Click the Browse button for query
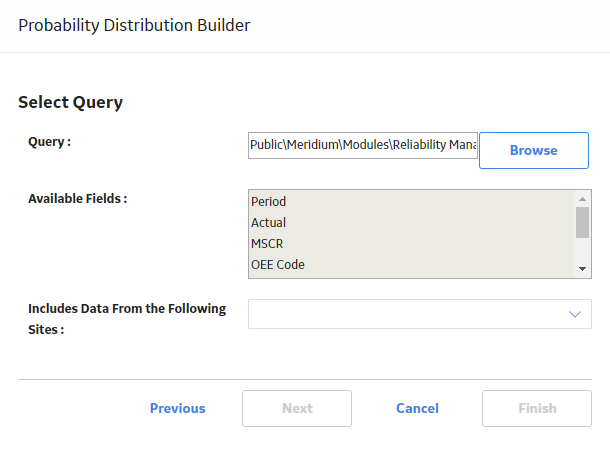 (x=534, y=151)
